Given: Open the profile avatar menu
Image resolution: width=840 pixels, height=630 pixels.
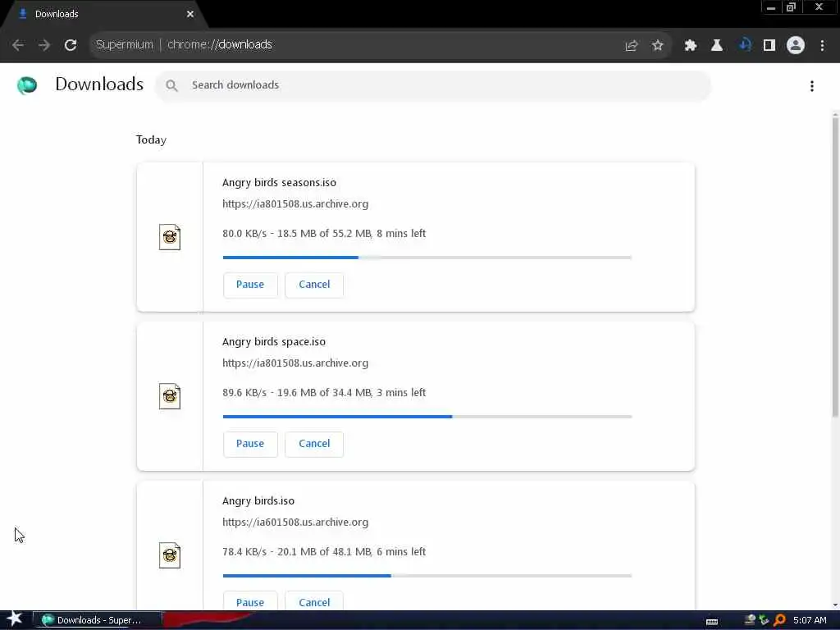Looking at the screenshot, I should tap(796, 46).
